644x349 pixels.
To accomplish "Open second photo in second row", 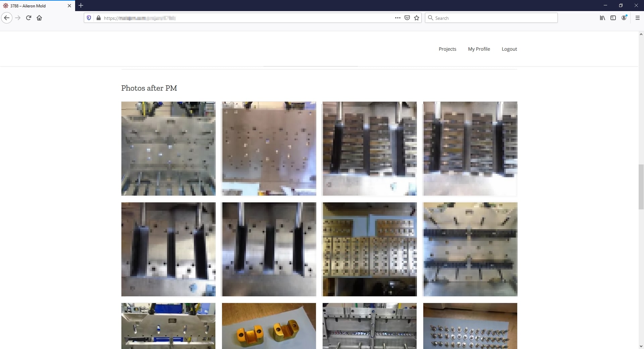I will [x=269, y=249].
